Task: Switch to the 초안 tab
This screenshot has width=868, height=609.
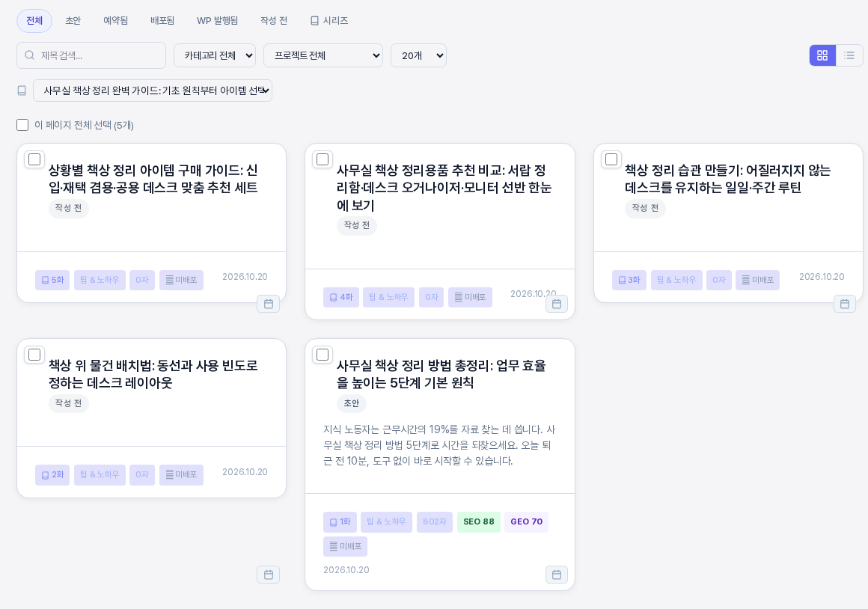Action: click(x=73, y=20)
